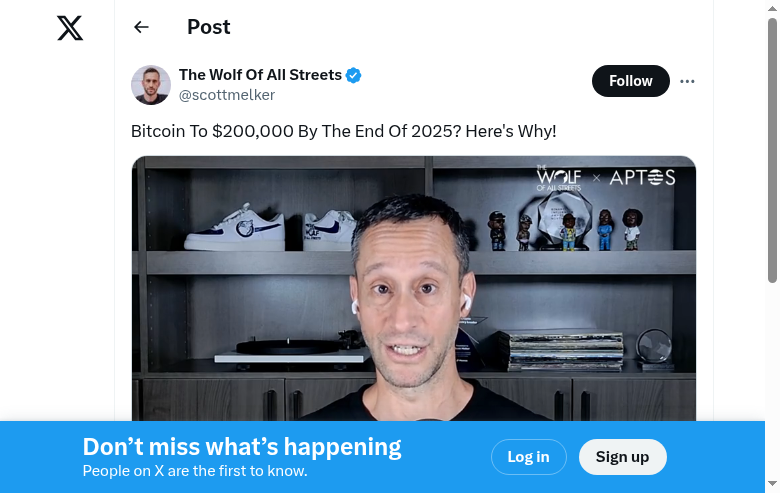
Task: Click the scrollbar up arrow
Action: 772,8
